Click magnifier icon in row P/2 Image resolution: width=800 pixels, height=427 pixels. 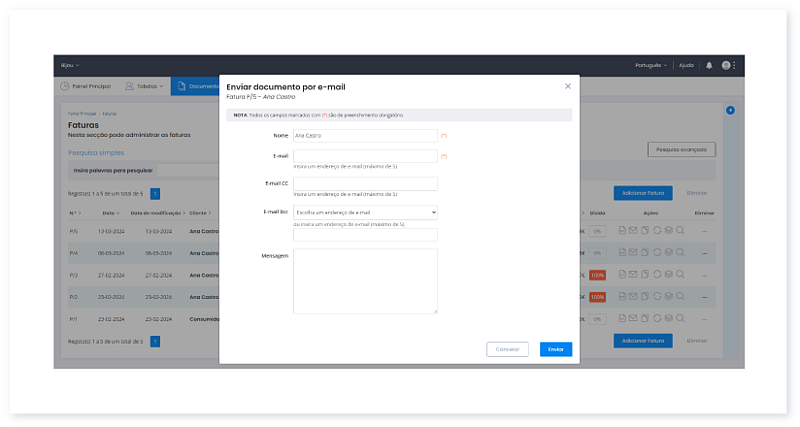point(680,296)
